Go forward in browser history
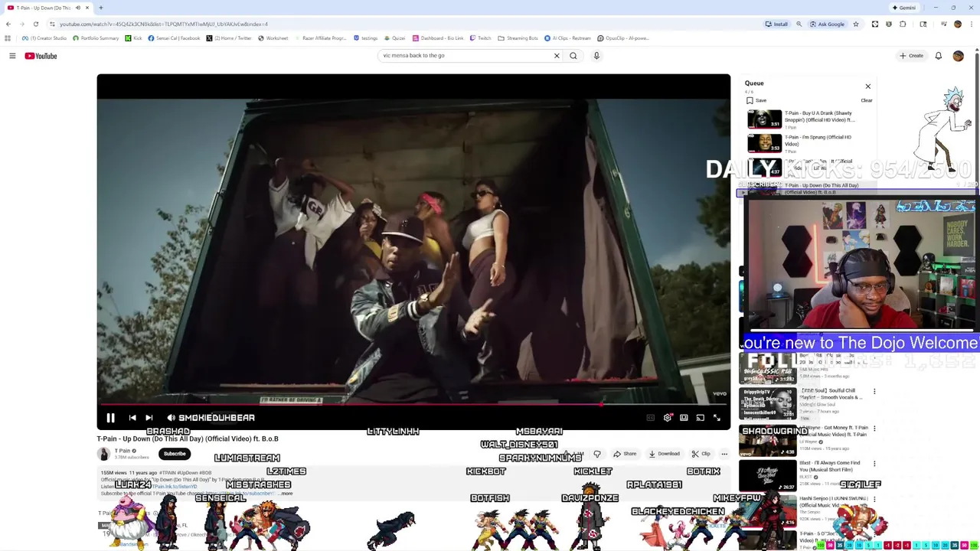The image size is (980, 551). click(22, 24)
